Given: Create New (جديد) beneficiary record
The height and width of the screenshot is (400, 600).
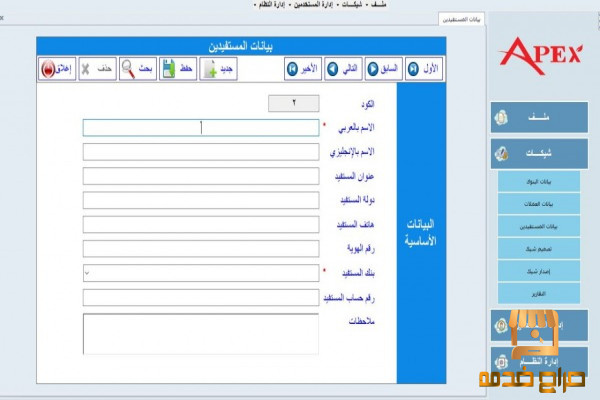Looking at the screenshot, I should pyautogui.click(x=219, y=69).
